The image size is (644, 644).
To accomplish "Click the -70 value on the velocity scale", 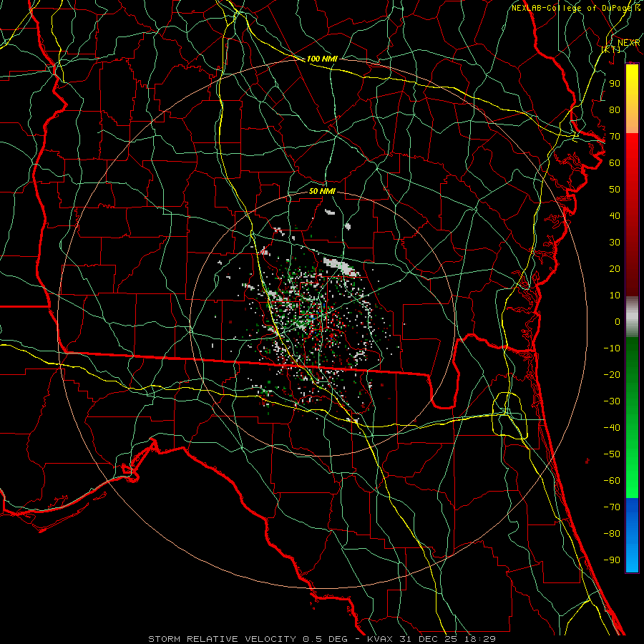I will pyautogui.click(x=612, y=507).
